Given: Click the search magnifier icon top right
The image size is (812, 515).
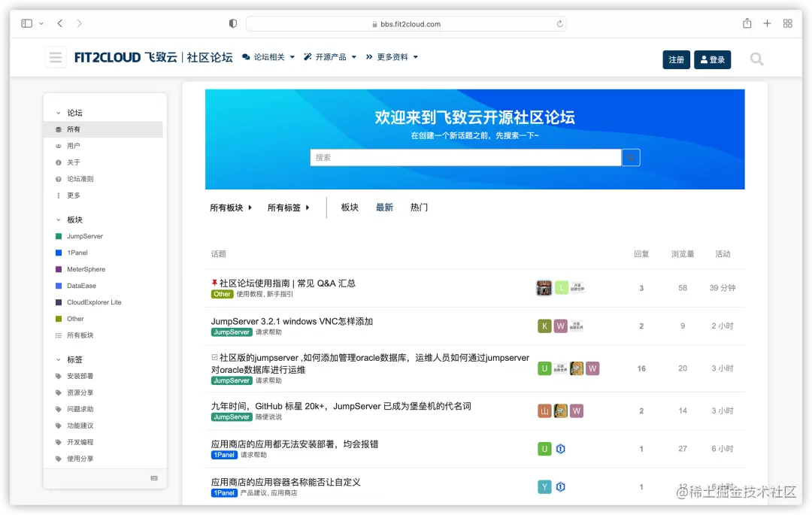Looking at the screenshot, I should (756, 58).
